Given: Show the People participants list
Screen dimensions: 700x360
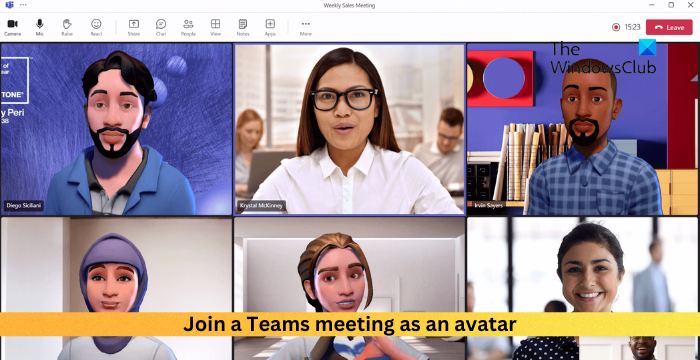Looking at the screenshot, I should (x=188, y=27).
